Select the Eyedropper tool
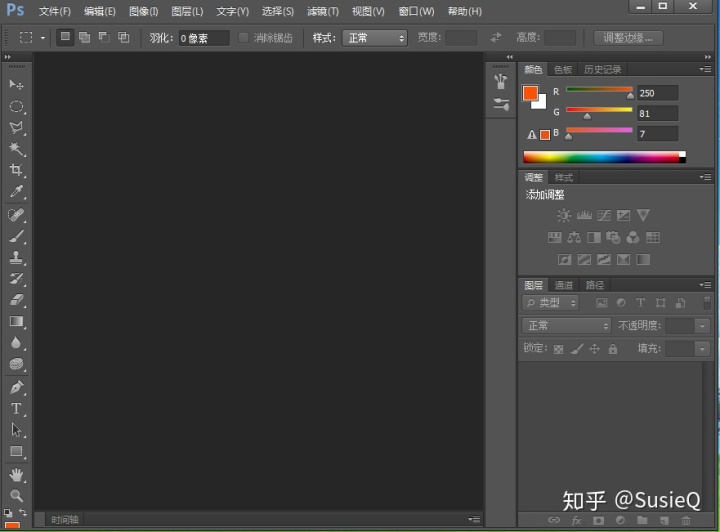The height and width of the screenshot is (532, 720). click(16, 191)
